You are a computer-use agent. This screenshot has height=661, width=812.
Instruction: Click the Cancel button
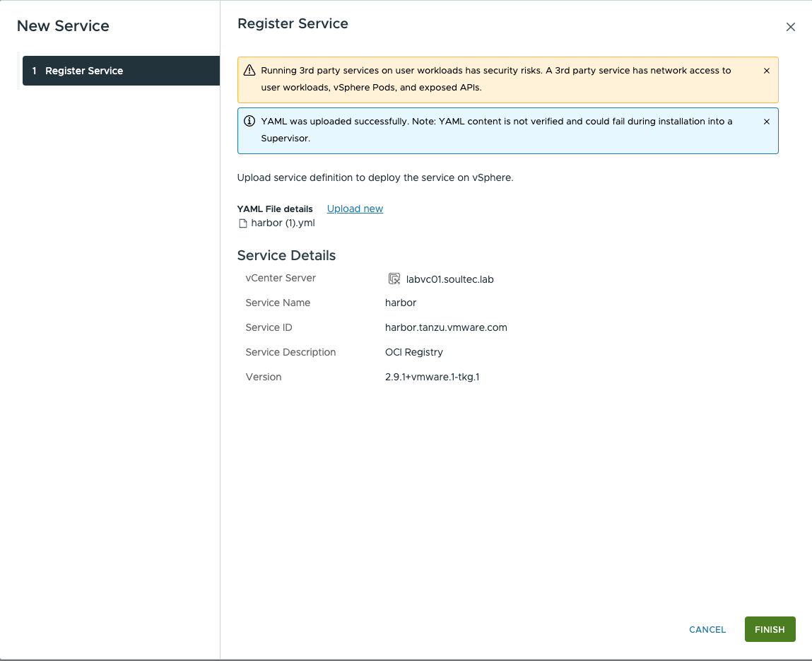coord(707,629)
